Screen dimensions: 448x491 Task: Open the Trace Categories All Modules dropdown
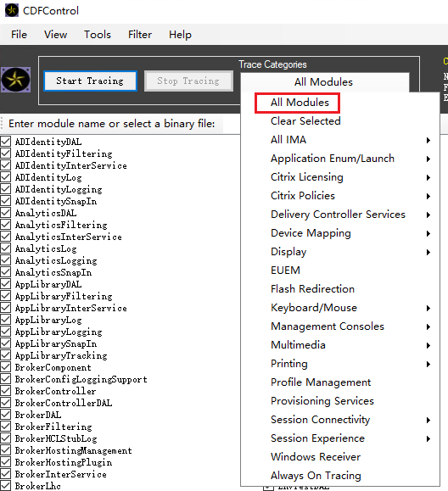(325, 82)
